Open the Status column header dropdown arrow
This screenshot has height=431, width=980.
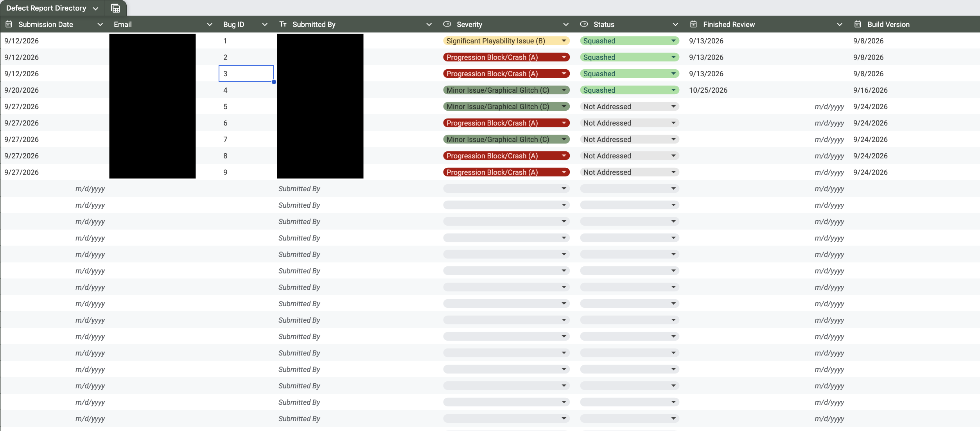tap(675, 24)
